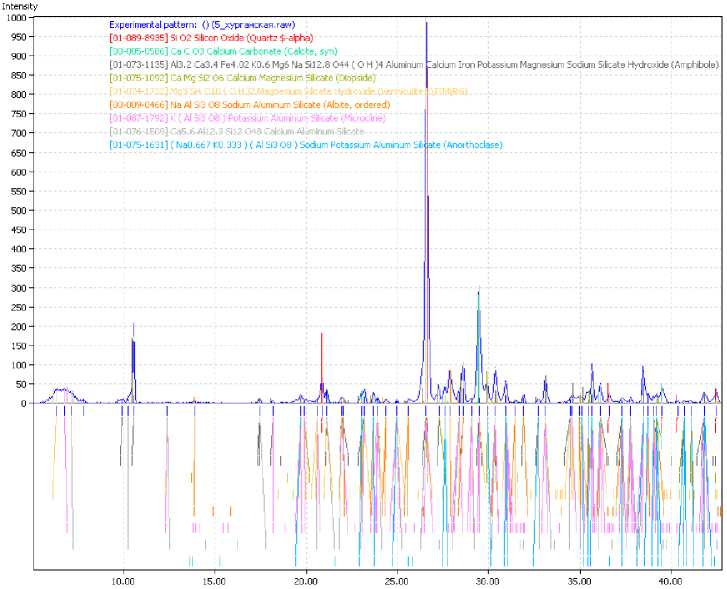The width and height of the screenshot is (727, 589).
Task: Click the amphibole peak near 10.5 degrees
Action: [x=133, y=364]
